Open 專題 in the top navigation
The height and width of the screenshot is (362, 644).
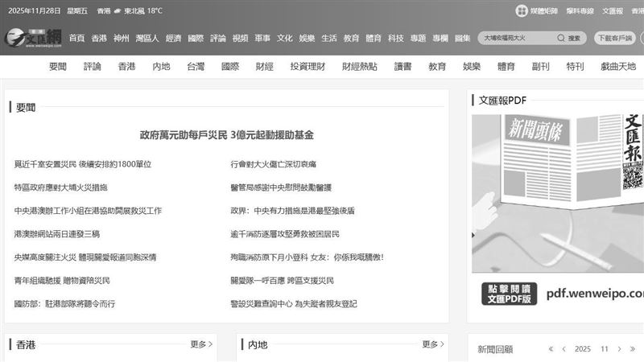tap(418, 38)
